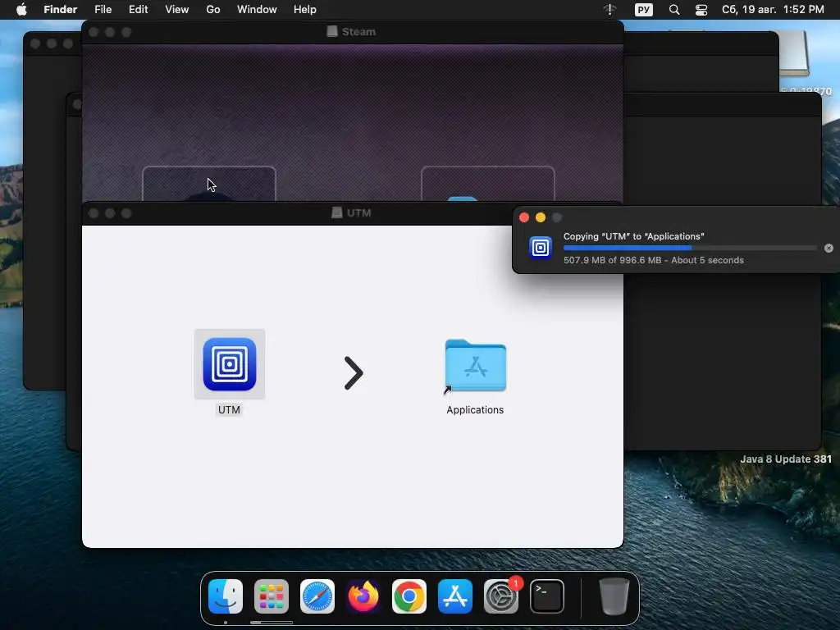
Task: Click the Steam window title bar
Action: coord(353,32)
